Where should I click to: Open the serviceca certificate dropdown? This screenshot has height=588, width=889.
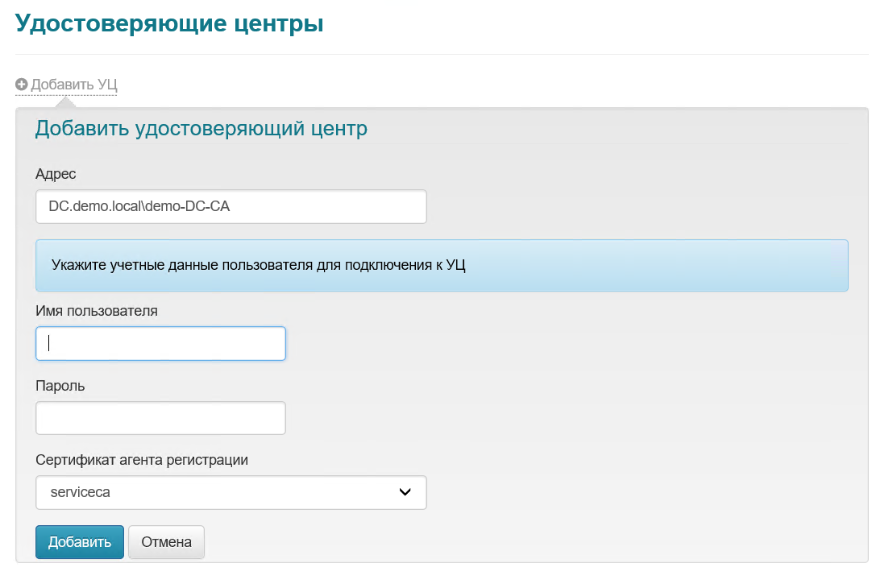pyautogui.click(x=231, y=492)
